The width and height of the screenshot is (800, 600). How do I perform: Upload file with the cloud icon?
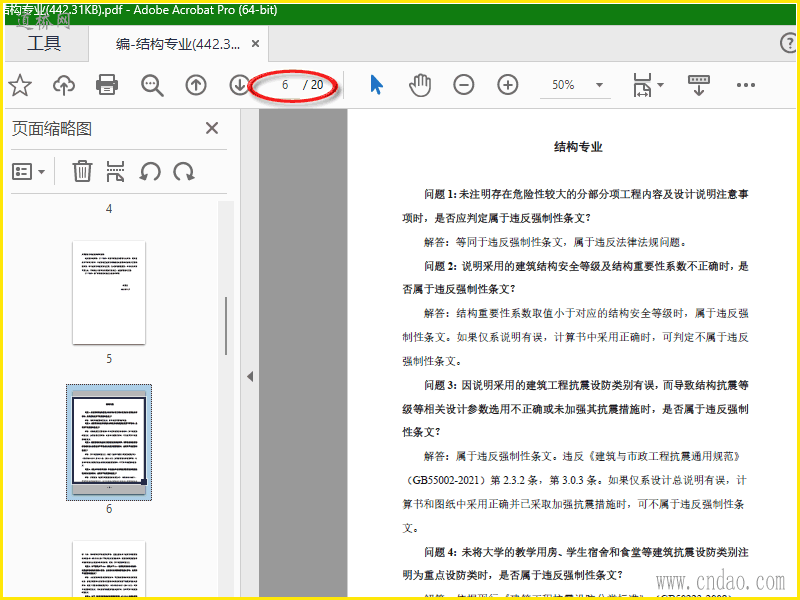(64, 85)
